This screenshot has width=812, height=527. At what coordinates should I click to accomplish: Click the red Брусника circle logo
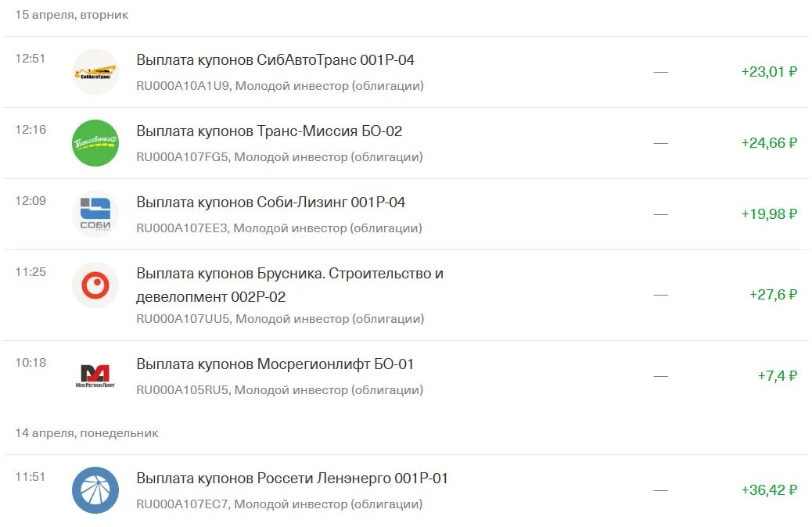click(95, 285)
